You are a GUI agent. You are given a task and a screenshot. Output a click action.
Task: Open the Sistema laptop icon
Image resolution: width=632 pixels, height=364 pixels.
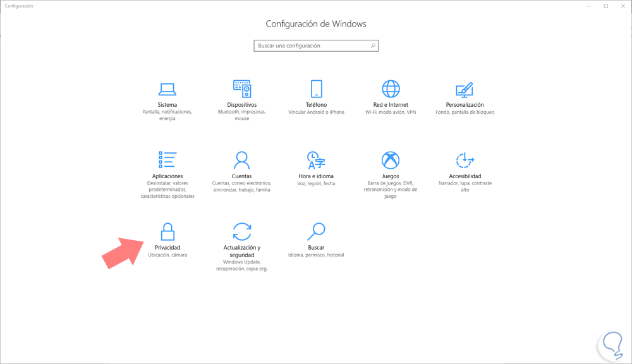pos(167,89)
